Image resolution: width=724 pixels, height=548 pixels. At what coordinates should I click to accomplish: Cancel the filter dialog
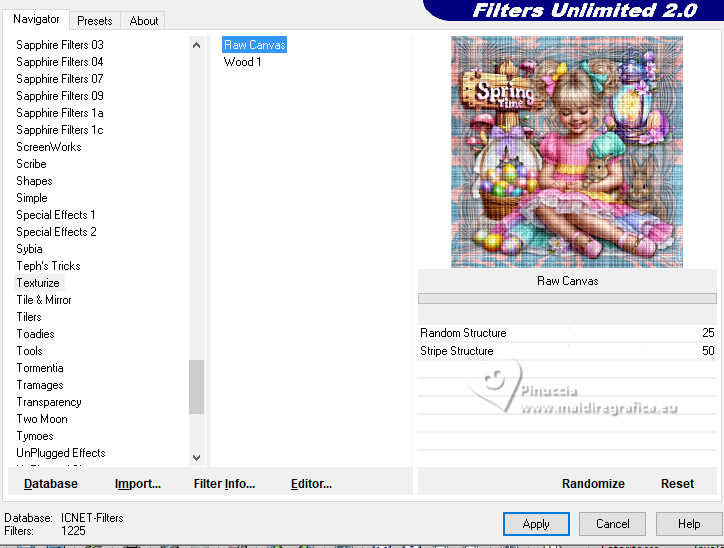point(612,524)
